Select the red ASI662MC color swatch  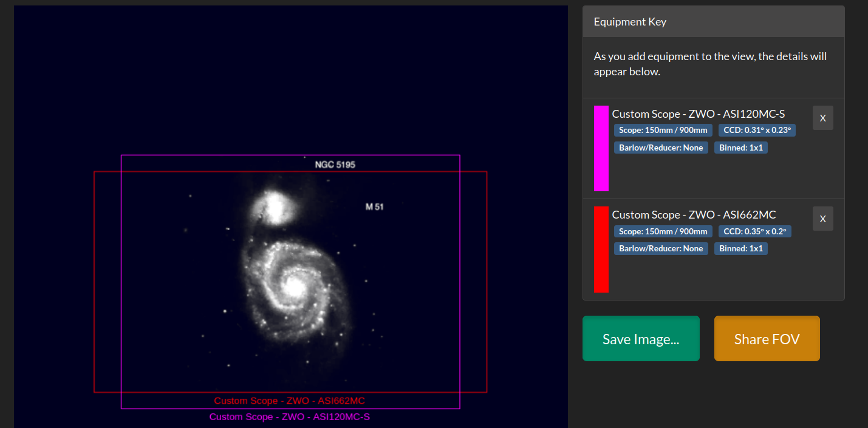[x=601, y=249]
